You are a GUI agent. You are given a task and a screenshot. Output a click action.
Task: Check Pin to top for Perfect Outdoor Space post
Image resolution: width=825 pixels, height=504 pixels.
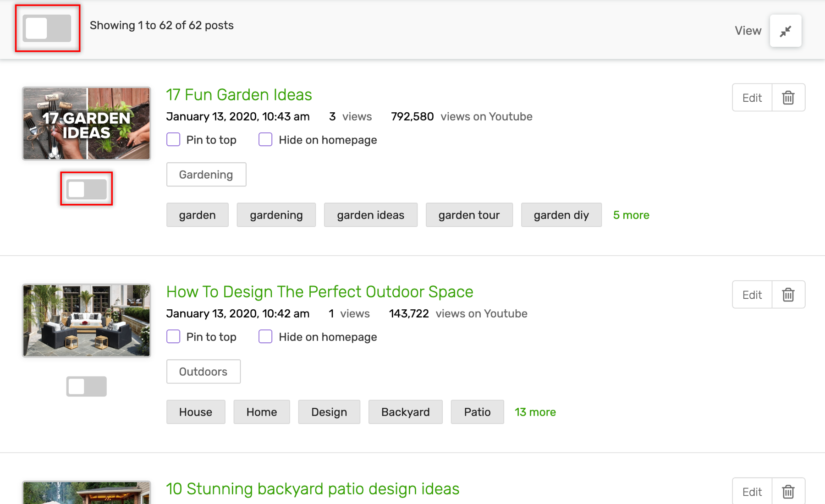173,336
